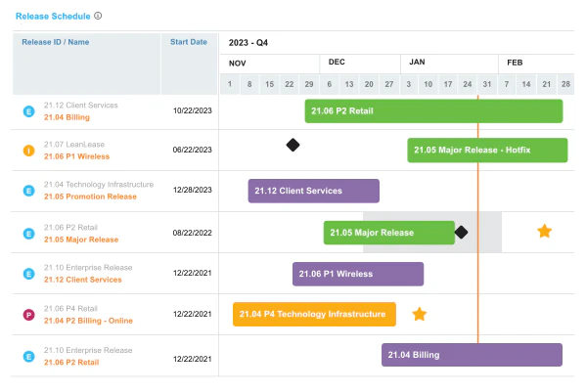Select the purple 21.12 Client Services bar
The image size is (586, 392).
point(314,191)
